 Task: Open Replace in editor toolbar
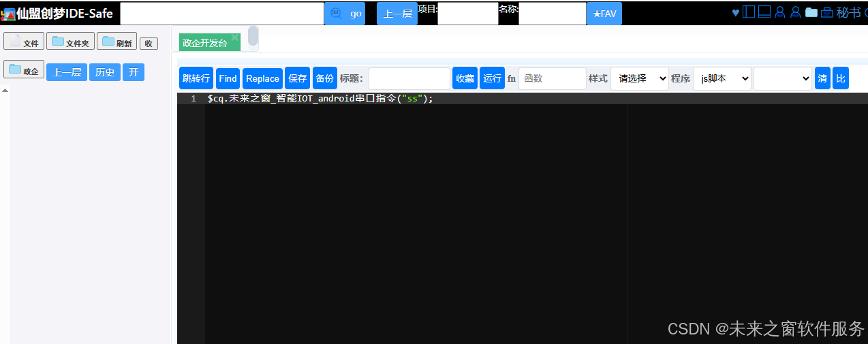point(262,78)
